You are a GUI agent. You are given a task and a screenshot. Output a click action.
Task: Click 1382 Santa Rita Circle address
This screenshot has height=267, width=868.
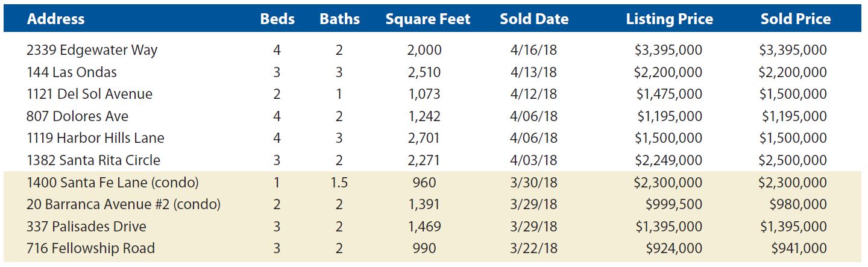coord(93,160)
